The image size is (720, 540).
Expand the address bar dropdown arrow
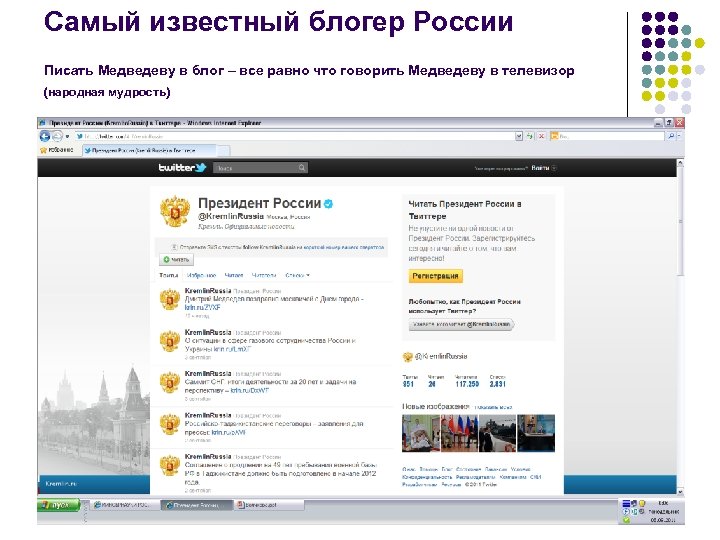[x=519, y=136]
